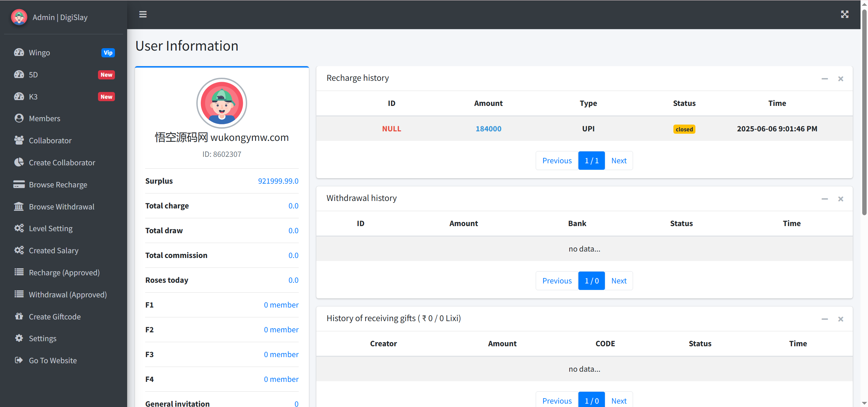Screen dimensions: 868x407
Task: Click the Browse Withdrawal bank icon
Action: point(19,206)
